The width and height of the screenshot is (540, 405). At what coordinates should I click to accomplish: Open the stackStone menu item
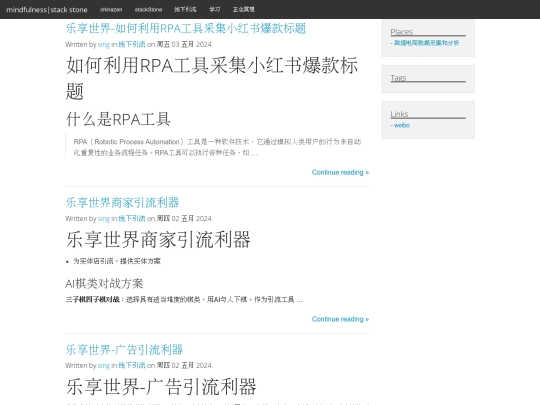coord(148,10)
